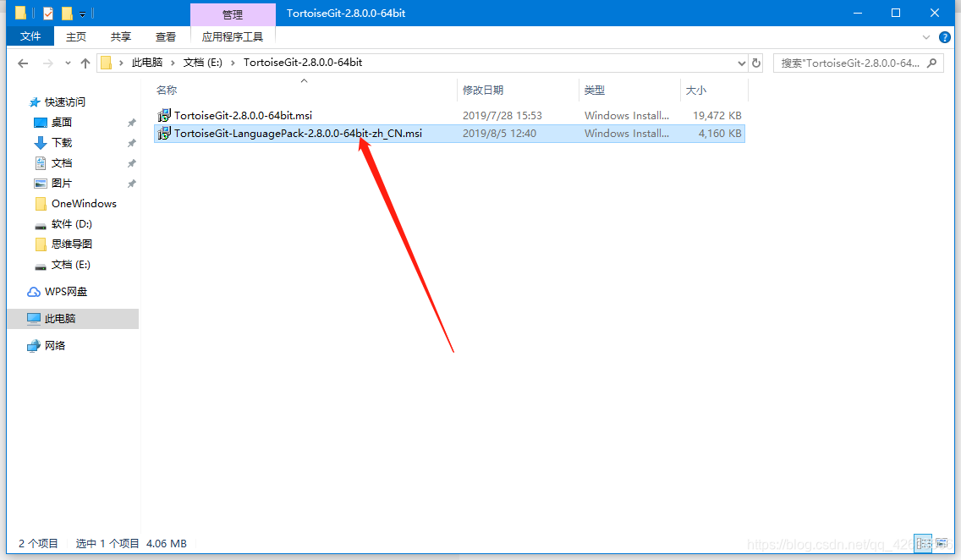This screenshot has width=961, height=560.
Task: Open WPS网盘 in the navigation pane
Action: point(65,292)
